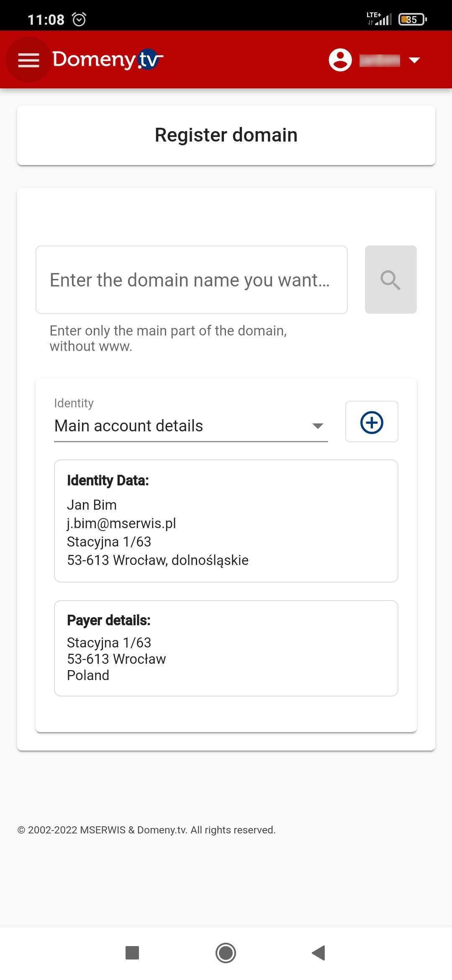Image resolution: width=452 pixels, height=980 pixels.
Task: Select the Identity Data card
Action: coord(226,521)
